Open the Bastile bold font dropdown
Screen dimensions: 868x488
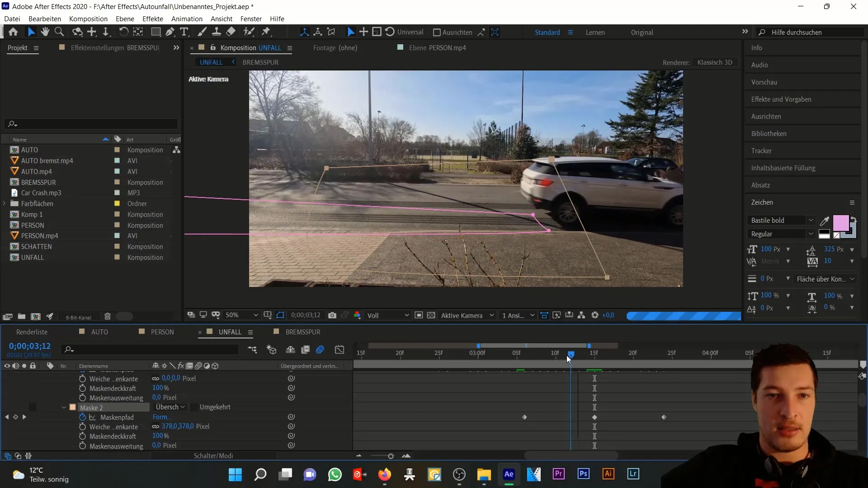pos(811,221)
